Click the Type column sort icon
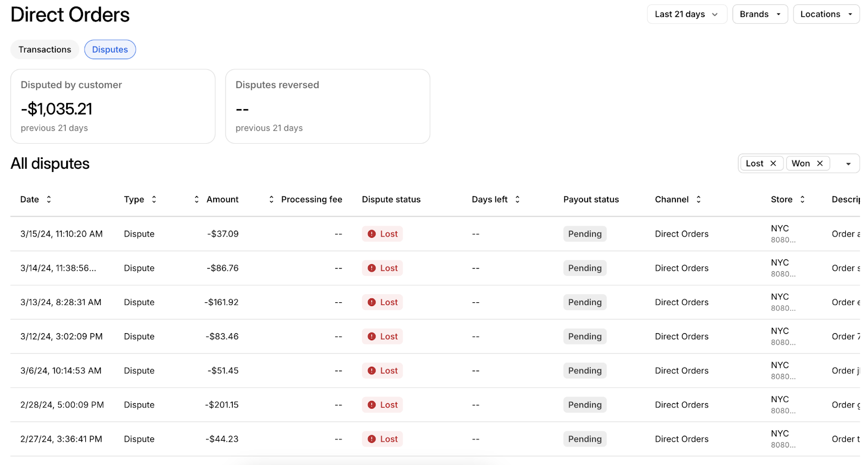 [x=154, y=200]
